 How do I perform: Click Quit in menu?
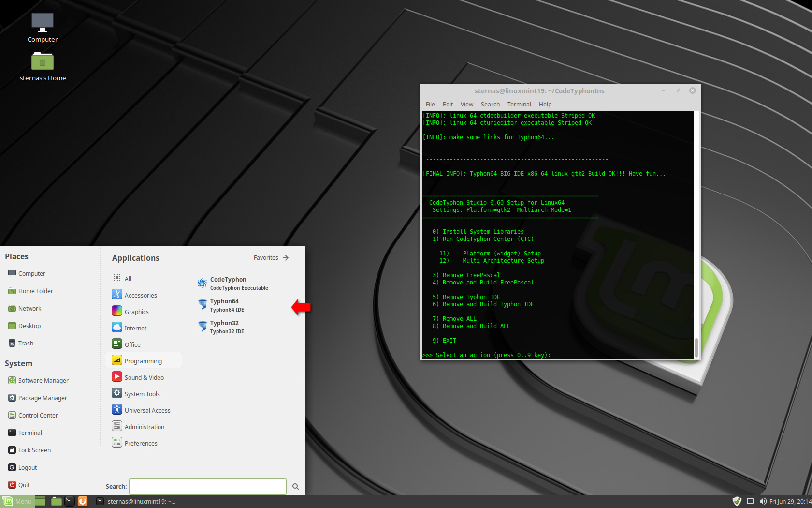[x=19, y=485]
